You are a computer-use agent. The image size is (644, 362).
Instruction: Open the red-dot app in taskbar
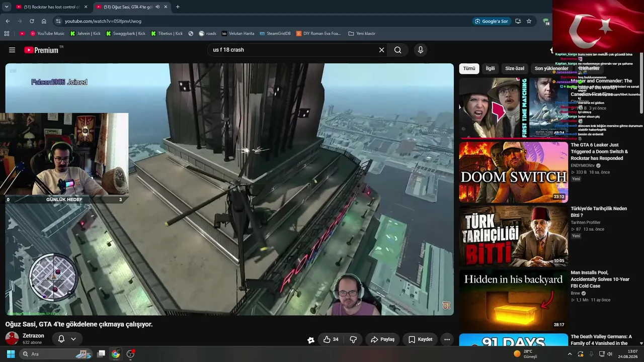pyautogui.click(x=131, y=354)
